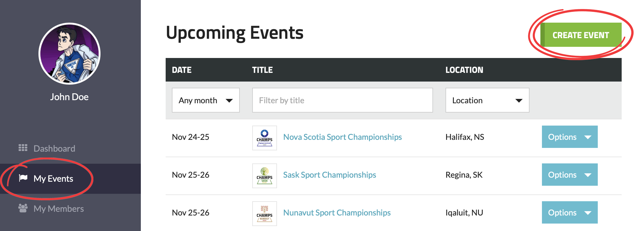Open the Nunavut Sport Championships link

tap(337, 213)
